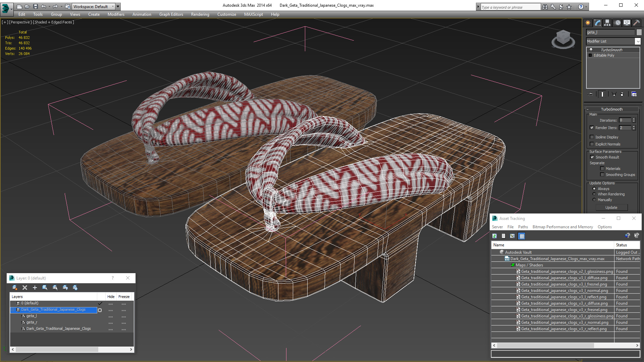Screen dimensions: 644x362
Task: Refresh the Asset Tracking list
Action: (494, 236)
